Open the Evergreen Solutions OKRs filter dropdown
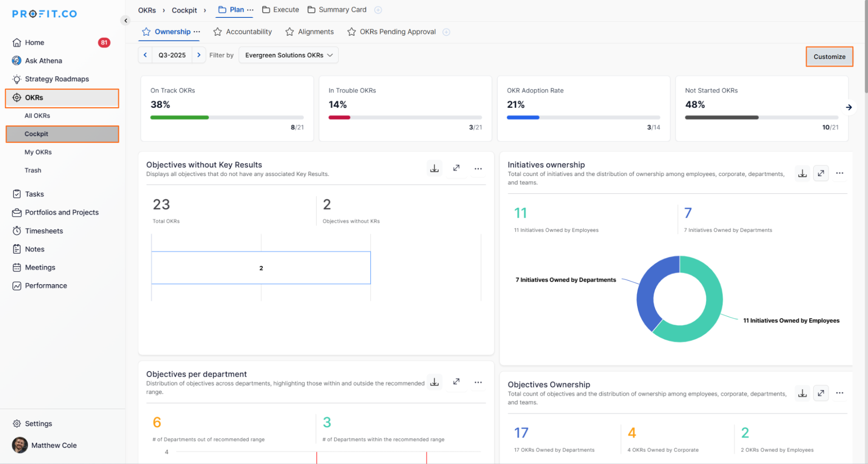 [288, 55]
